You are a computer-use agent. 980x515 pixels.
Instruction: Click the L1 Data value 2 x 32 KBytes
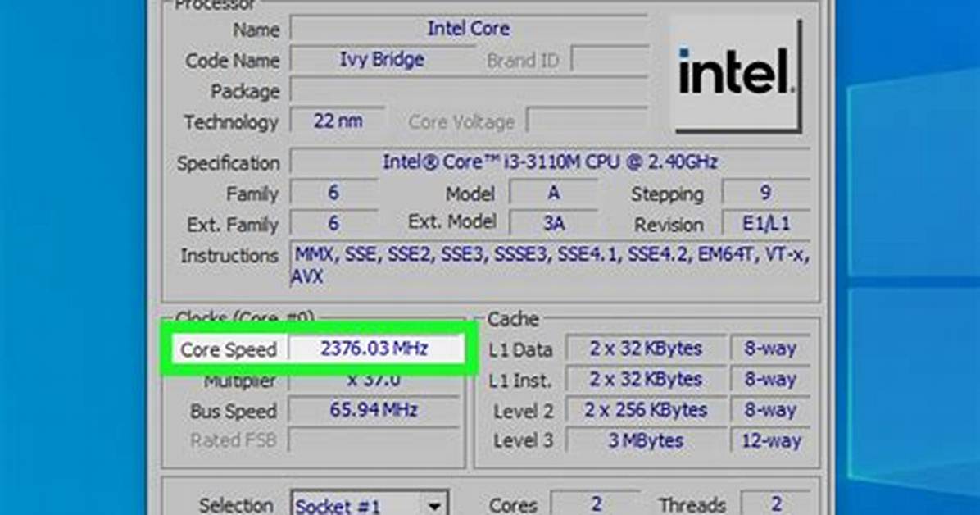coord(647,349)
